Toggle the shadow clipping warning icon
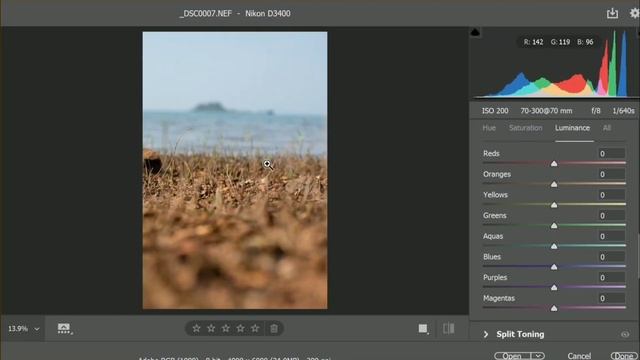The image size is (640, 360). coord(475,32)
